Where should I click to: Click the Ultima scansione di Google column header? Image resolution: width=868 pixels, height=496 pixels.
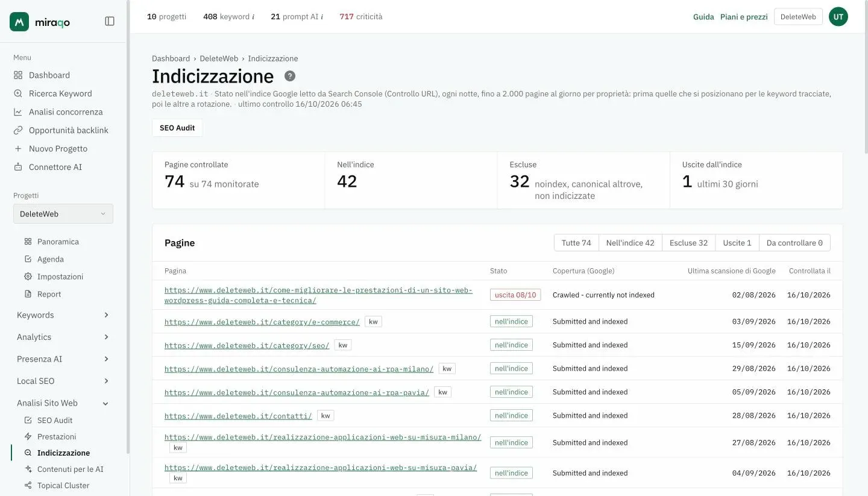pyautogui.click(x=732, y=271)
